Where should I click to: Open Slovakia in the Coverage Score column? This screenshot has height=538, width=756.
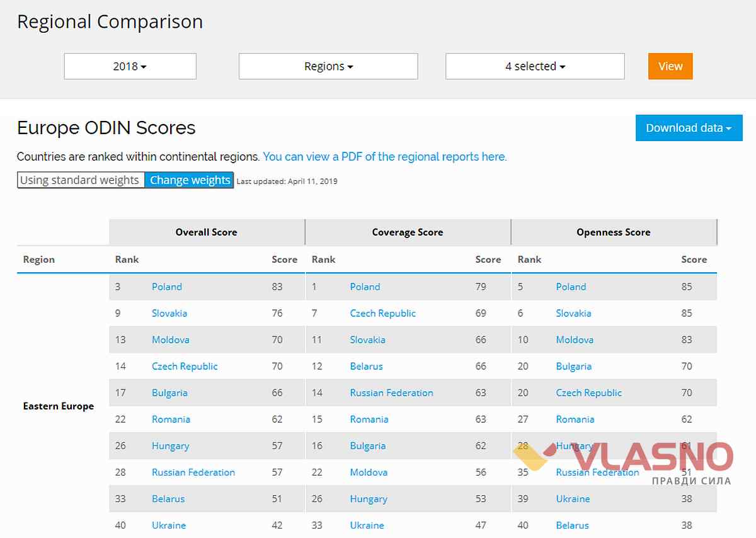[368, 340]
